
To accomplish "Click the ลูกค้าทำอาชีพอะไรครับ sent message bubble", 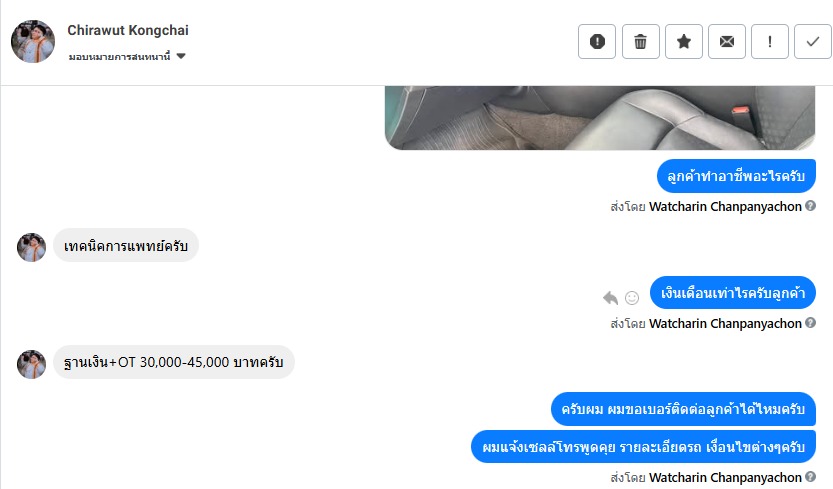I will [736, 176].
